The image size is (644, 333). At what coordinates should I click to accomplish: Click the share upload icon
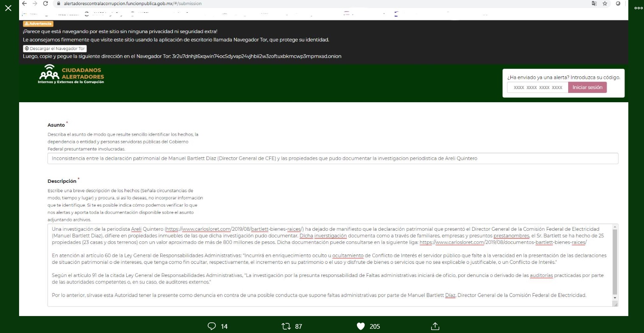click(x=435, y=326)
